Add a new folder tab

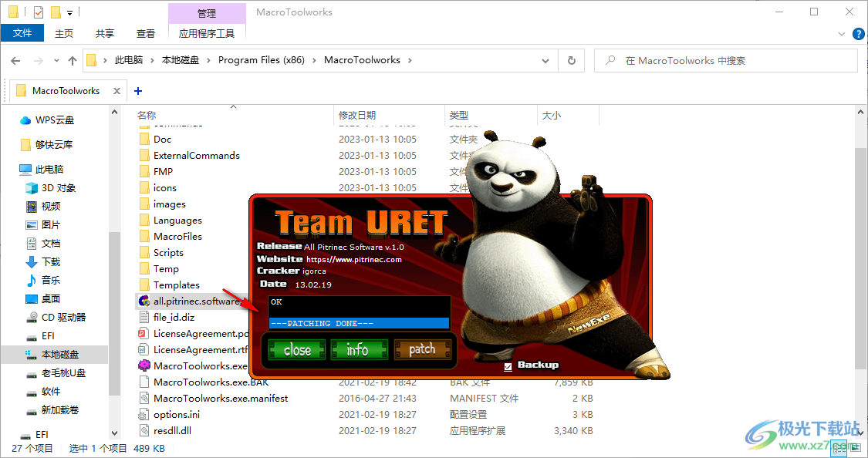[138, 91]
